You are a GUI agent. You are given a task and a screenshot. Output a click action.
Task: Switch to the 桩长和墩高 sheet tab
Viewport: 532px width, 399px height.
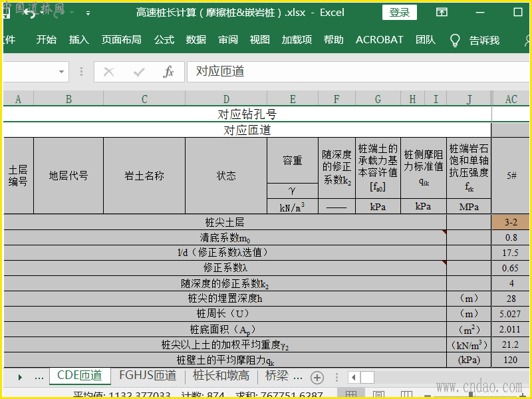click(221, 376)
